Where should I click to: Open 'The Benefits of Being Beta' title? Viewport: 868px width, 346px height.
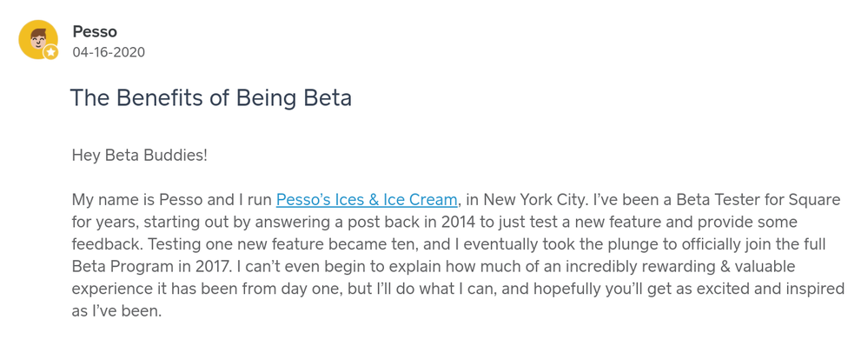[x=211, y=98]
